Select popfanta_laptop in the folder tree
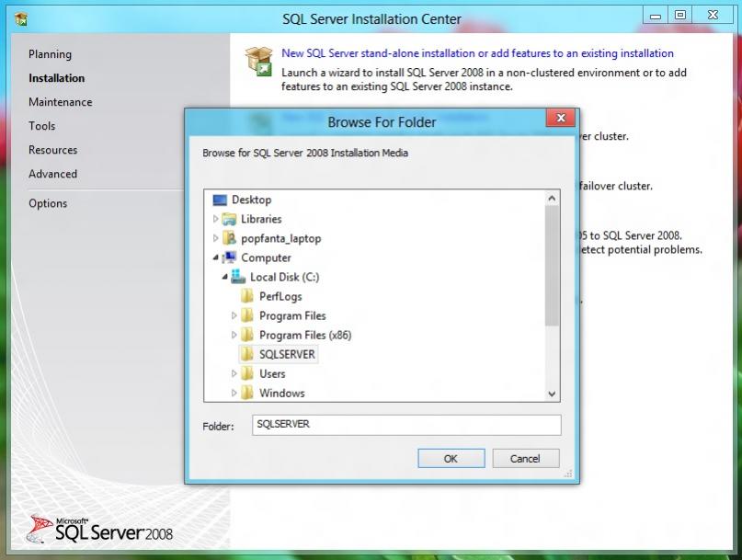This screenshot has width=742, height=560. [x=281, y=238]
